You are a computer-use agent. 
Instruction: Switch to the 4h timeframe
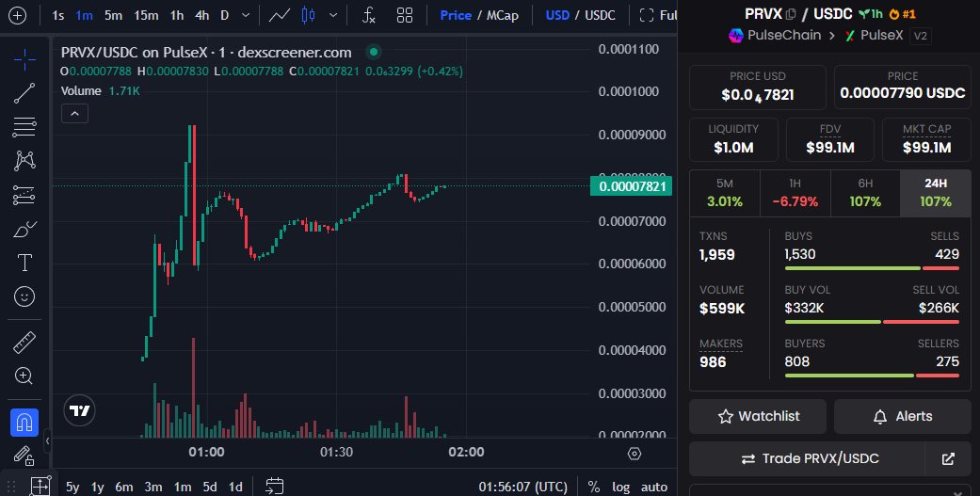201,15
